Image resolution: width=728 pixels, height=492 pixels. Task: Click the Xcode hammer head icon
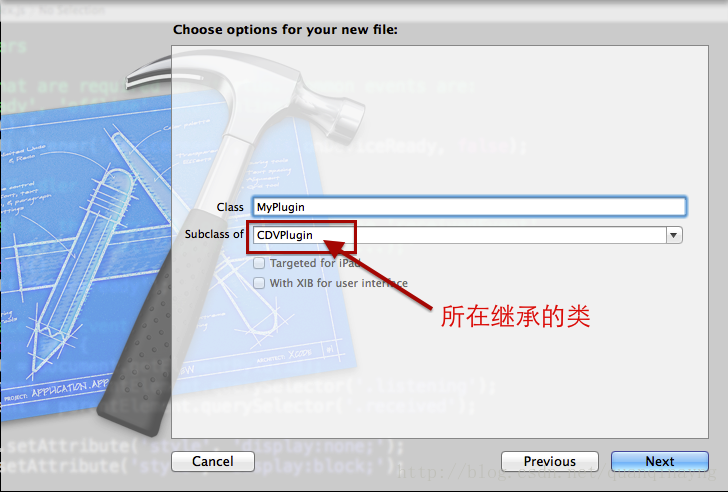click(x=246, y=88)
